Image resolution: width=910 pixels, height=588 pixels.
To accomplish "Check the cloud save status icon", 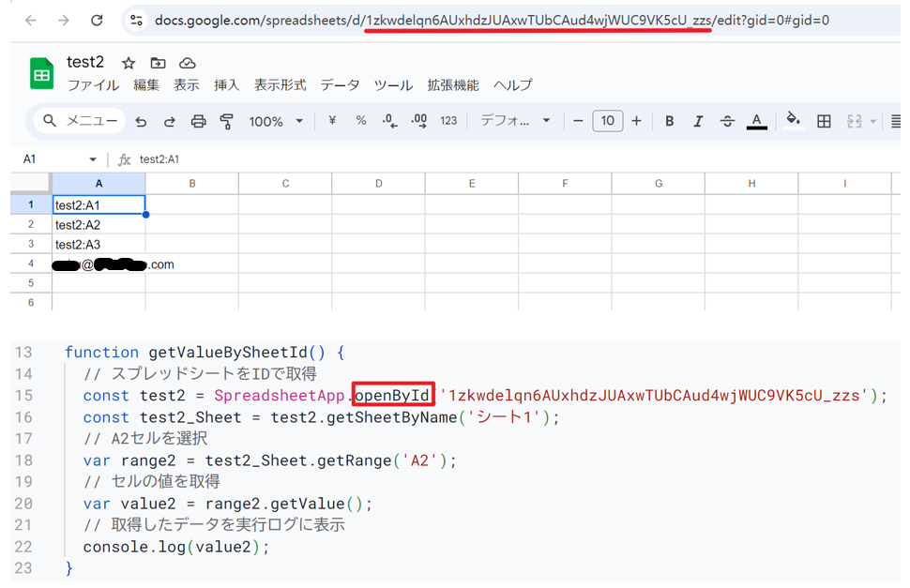I will click(187, 63).
